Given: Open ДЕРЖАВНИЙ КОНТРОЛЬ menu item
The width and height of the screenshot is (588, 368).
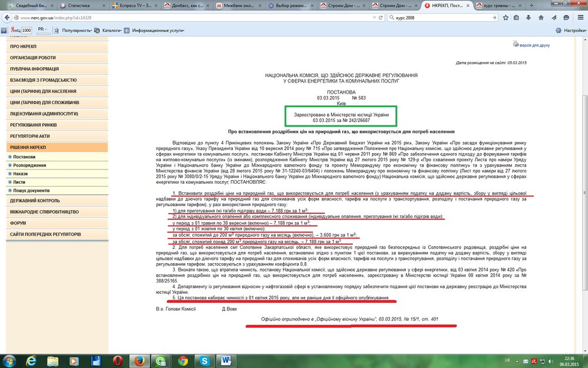Looking at the screenshot, I should [x=57, y=201].
